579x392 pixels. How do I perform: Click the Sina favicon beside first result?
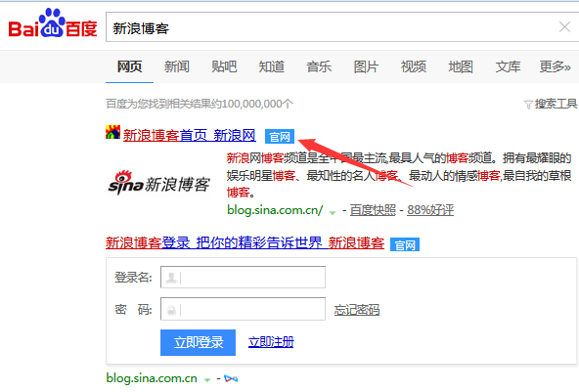pyautogui.click(x=113, y=132)
